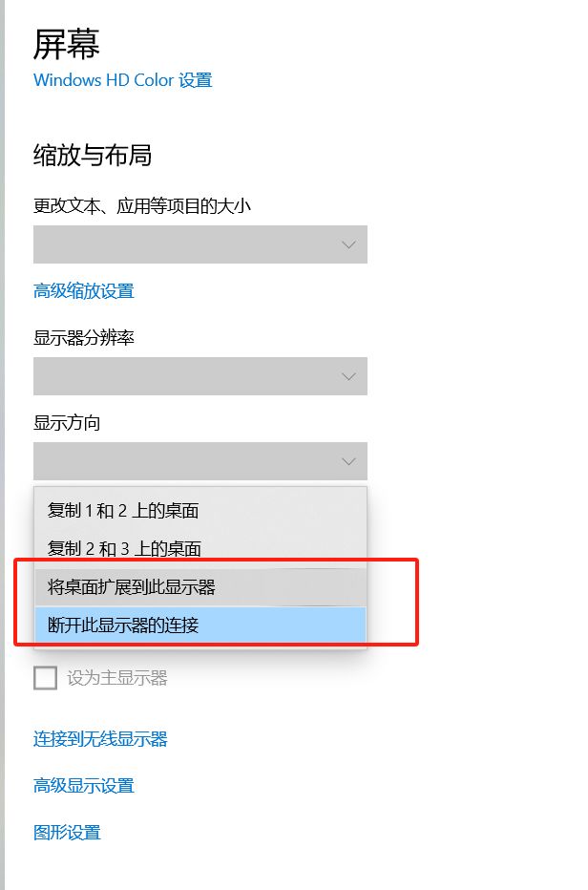Screen dimensions: 588x890
Task: Click the chevron arrow of the 显示器分辨率 dropdown
Action: 348,377
